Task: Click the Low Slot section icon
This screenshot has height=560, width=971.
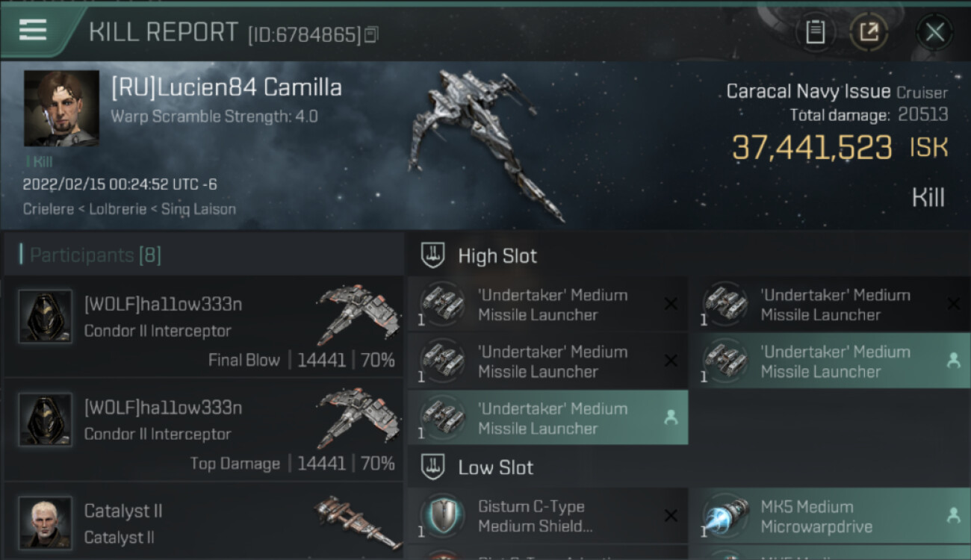Action: click(x=433, y=467)
